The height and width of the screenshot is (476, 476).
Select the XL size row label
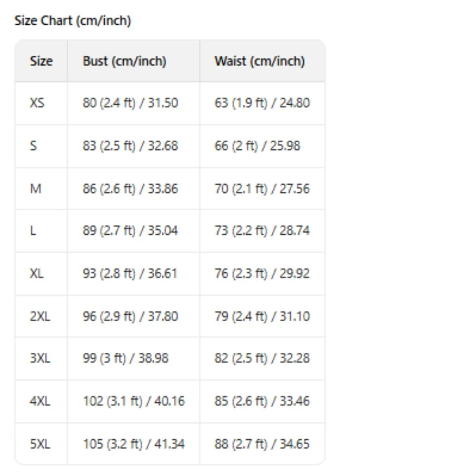point(37,274)
